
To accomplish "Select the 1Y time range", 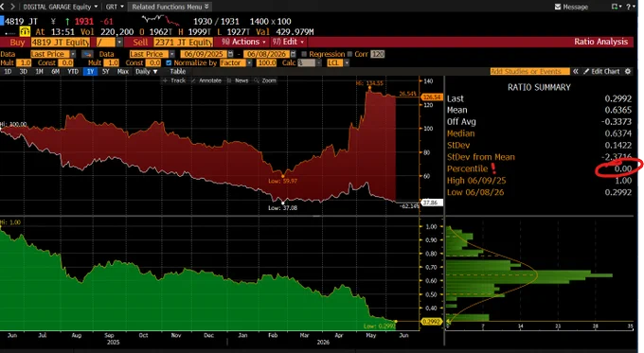I will (x=90, y=71).
